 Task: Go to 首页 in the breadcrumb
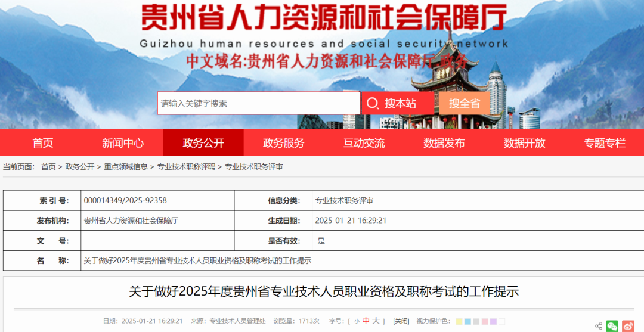(x=48, y=167)
